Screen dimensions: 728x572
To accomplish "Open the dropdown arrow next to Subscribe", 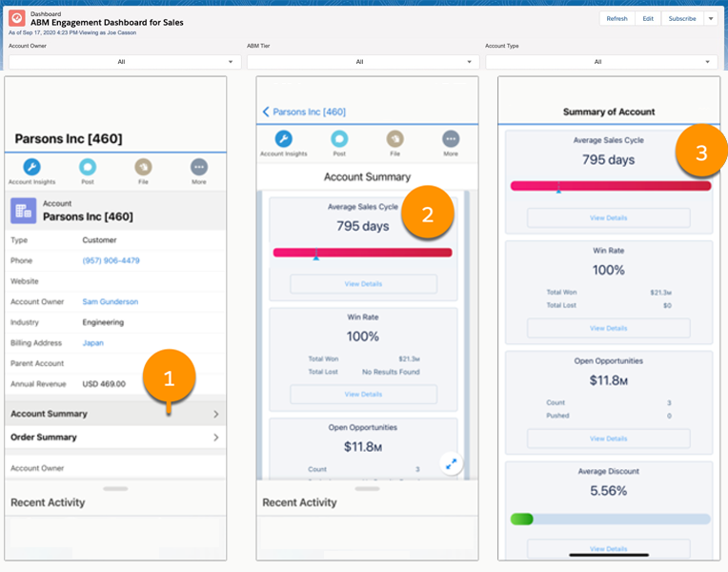I will click(x=710, y=18).
